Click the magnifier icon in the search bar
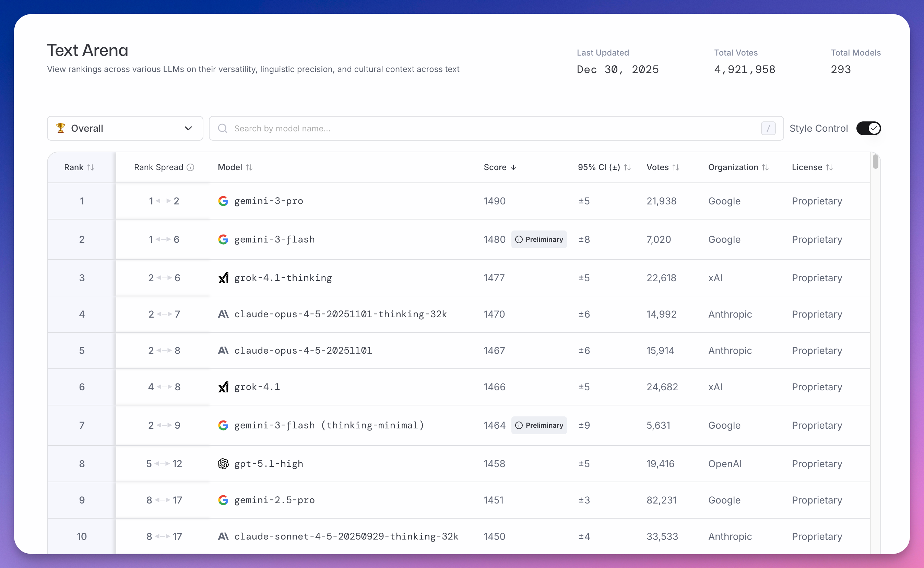Screen dimensions: 924x568 click(x=223, y=129)
